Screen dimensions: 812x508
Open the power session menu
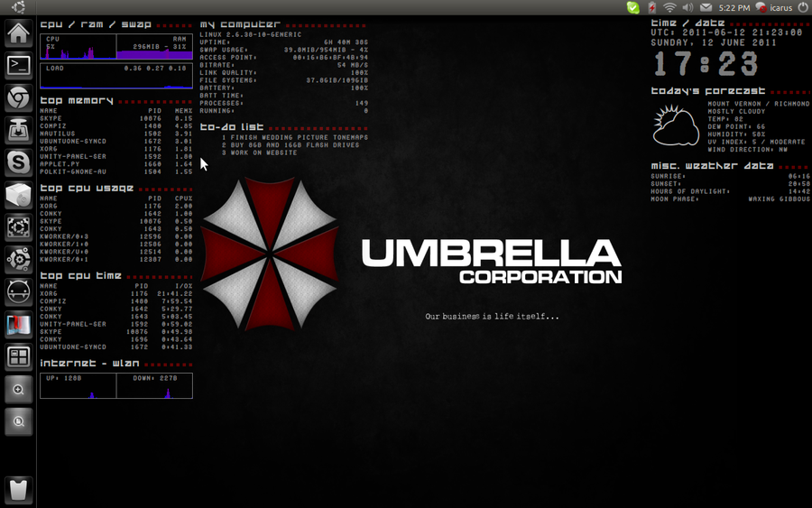(x=803, y=7)
